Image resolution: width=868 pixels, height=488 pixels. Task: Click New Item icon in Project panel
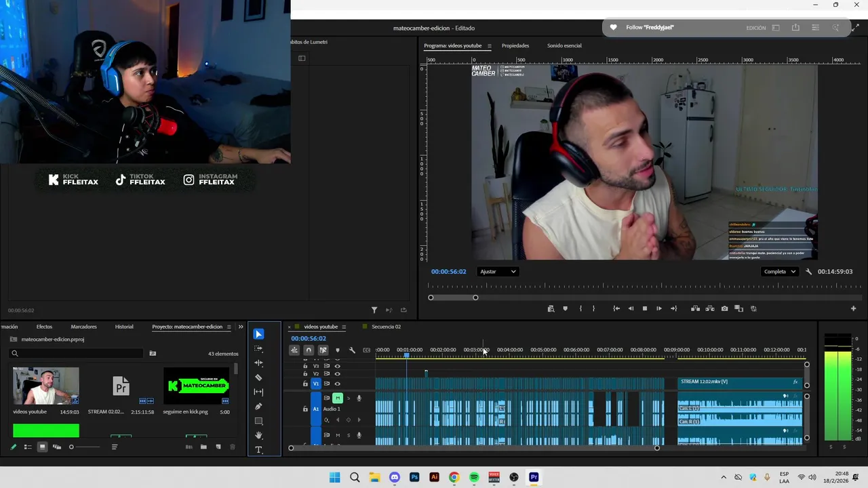pos(218,447)
